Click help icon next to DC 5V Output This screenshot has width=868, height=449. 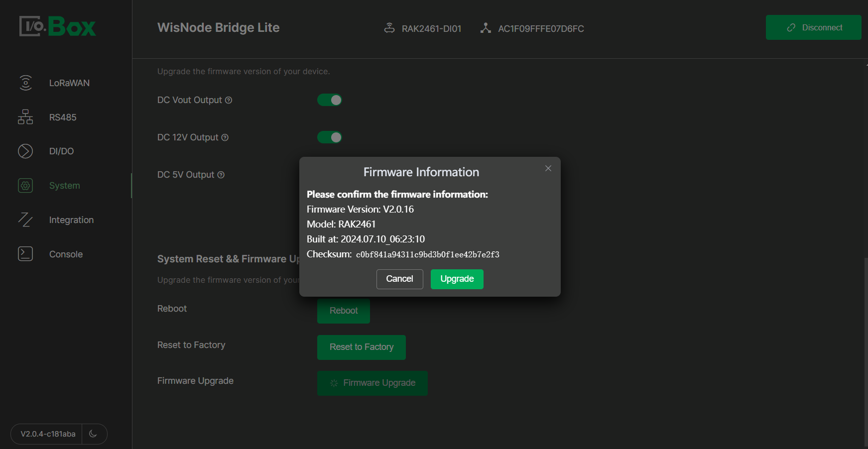tap(221, 175)
